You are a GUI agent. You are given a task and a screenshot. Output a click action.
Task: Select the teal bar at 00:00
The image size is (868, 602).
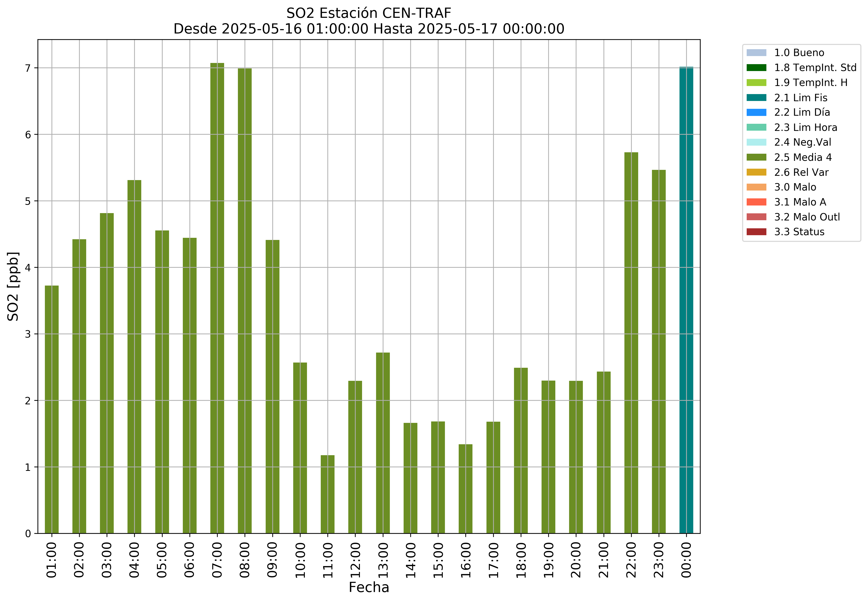[x=686, y=300]
